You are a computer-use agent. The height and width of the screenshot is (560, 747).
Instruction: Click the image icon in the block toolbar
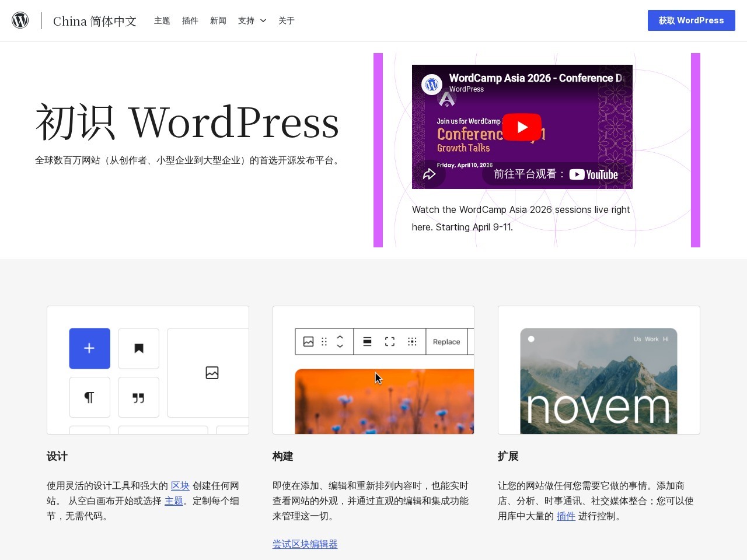(x=309, y=342)
